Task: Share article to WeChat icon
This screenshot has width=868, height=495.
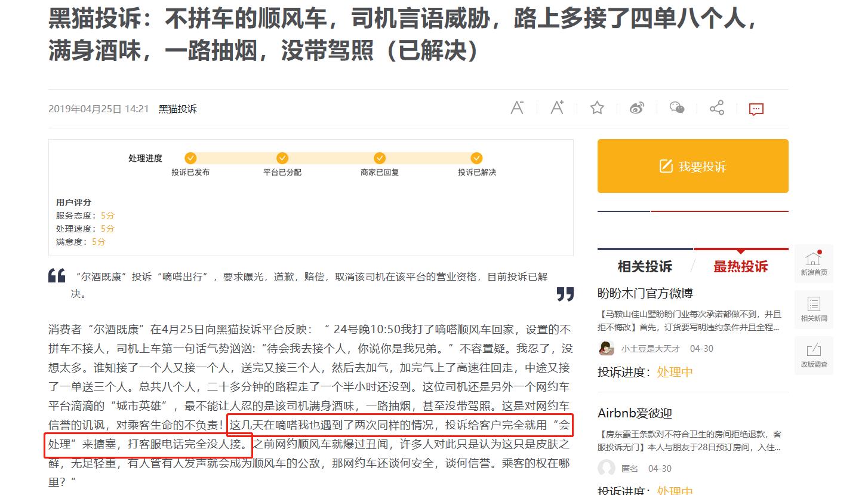Action: 677,108
